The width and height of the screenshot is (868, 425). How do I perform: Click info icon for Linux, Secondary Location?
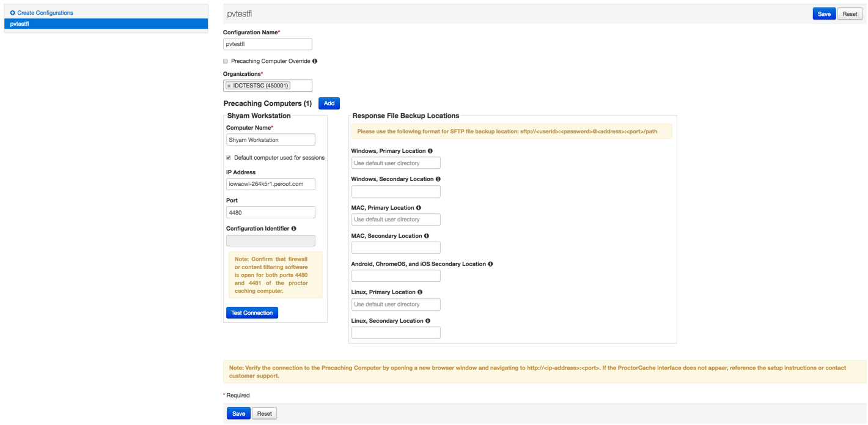[428, 321]
